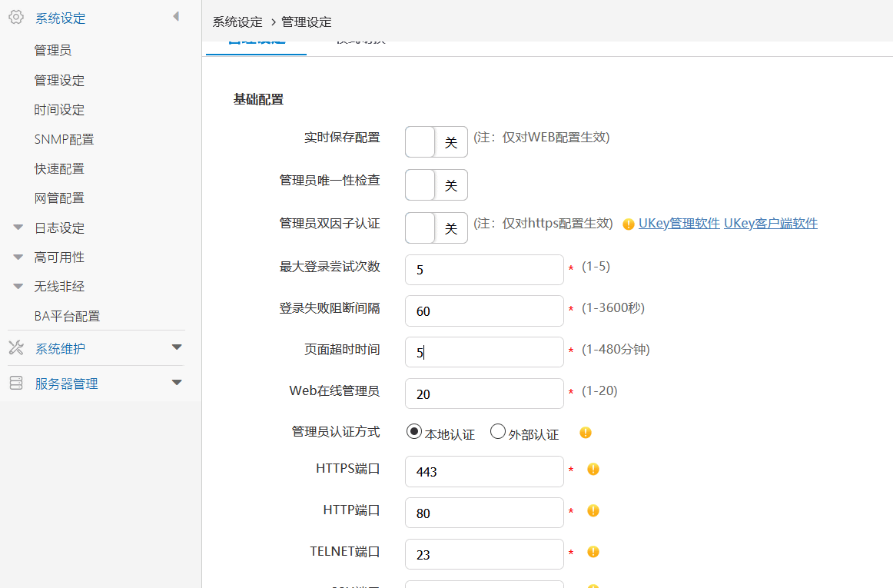Select the 外部认证 radio button

coord(498,432)
